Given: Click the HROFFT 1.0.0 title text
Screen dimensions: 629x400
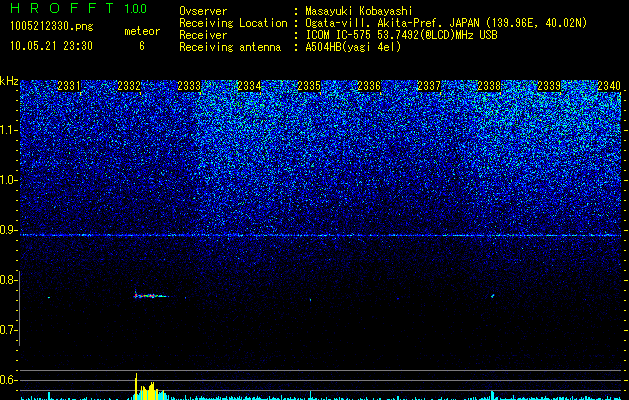Looking at the screenshot, I should coord(79,8).
